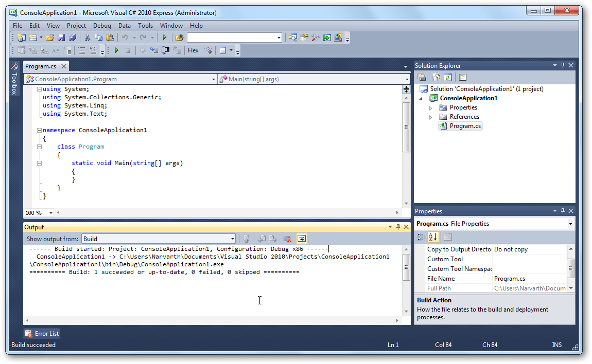Click Clear All icon in Output toolbar
The width and height of the screenshot is (592, 364).
[x=288, y=239]
